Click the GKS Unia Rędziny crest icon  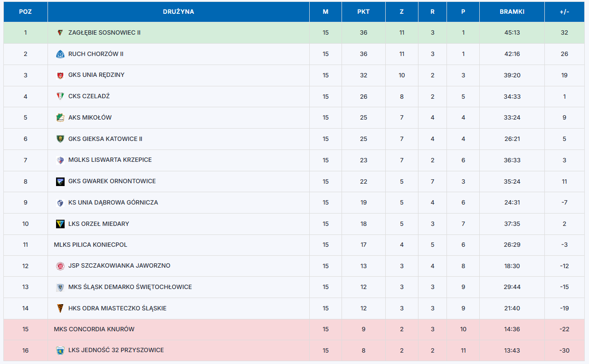(60, 75)
